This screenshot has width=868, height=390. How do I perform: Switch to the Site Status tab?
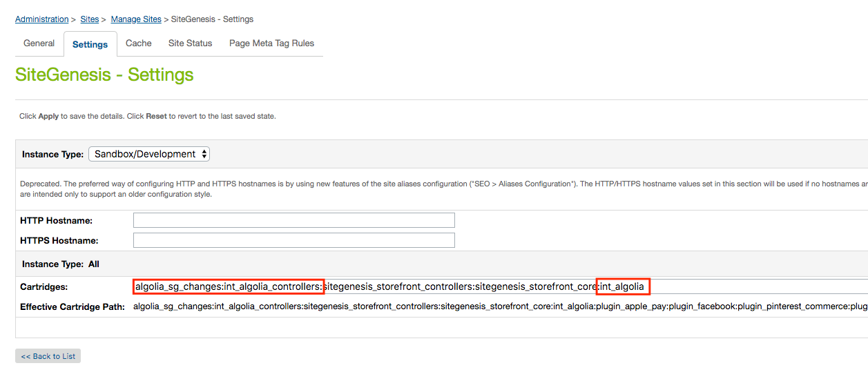(x=191, y=43)
